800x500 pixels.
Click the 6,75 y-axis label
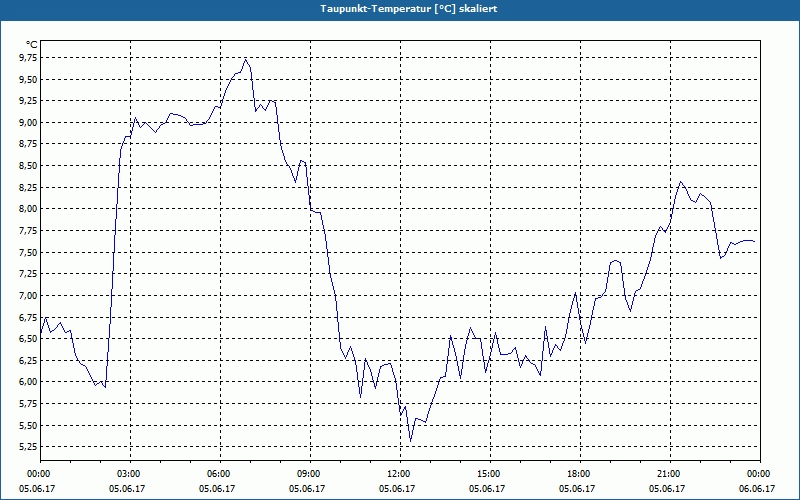point(28,317)
